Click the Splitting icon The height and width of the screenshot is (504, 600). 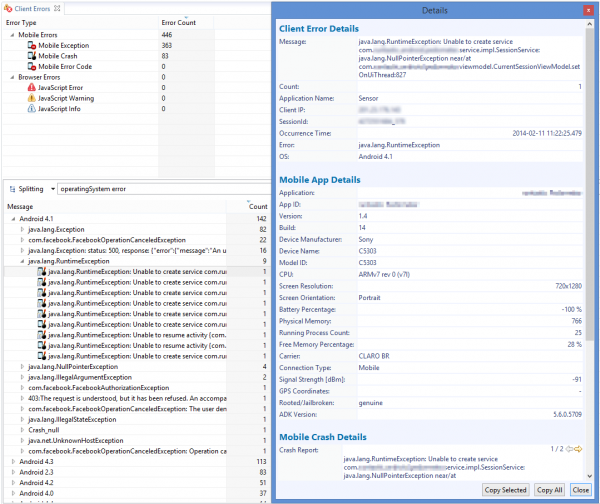click(13, 189)
